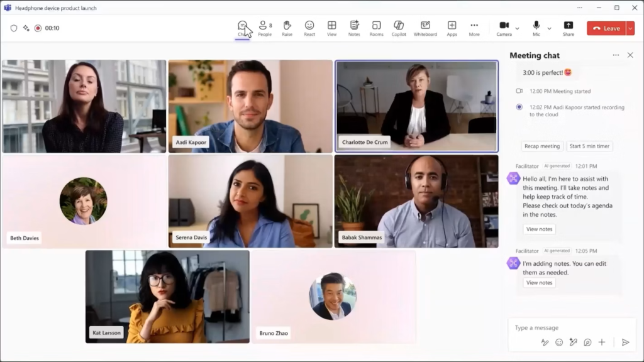This screenshot has width=644, height=362.
Task: Start the 5 min timer
Action: pyautogui.click(x=589, y=146)
